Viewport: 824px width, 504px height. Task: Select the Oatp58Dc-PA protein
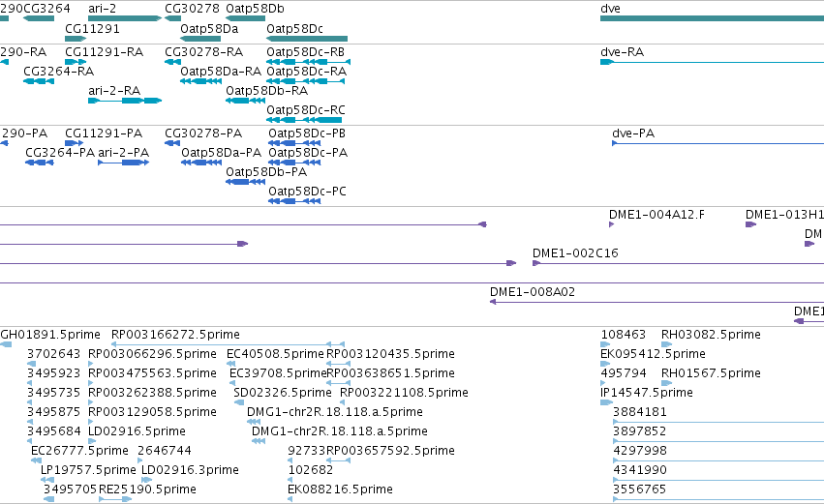point(308,153)
